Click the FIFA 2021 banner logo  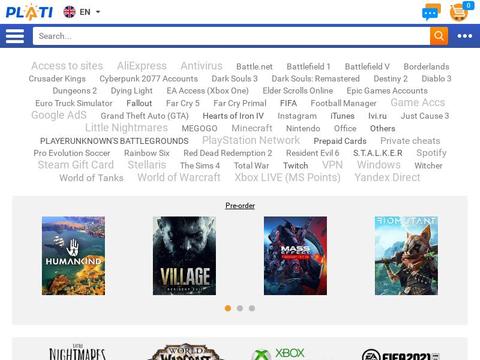[401, 355]
